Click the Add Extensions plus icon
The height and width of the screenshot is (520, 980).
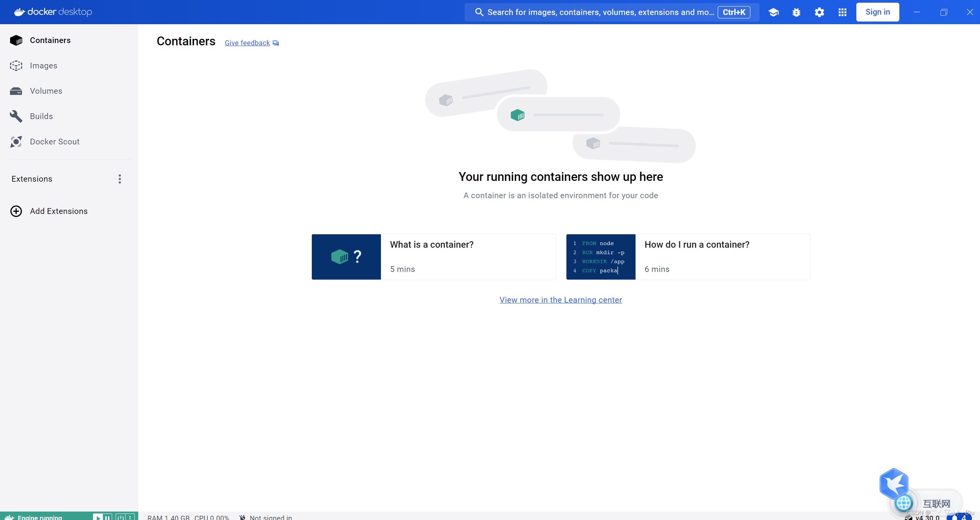(x=16, y=211)
